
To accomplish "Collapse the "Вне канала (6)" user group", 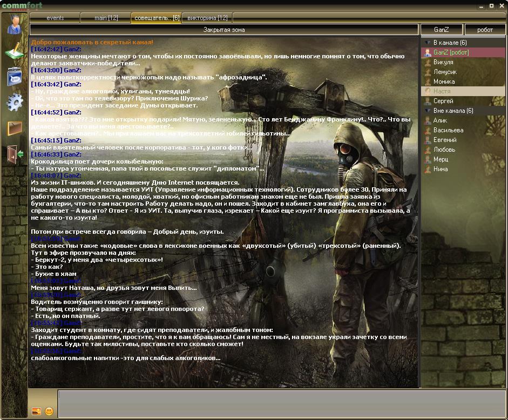I will (428, 111).
